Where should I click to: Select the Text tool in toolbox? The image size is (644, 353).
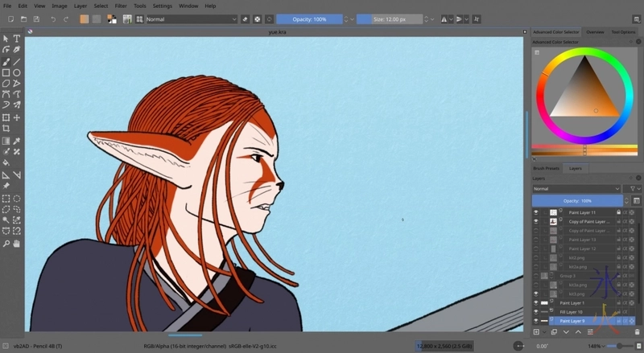coord(16,38)
